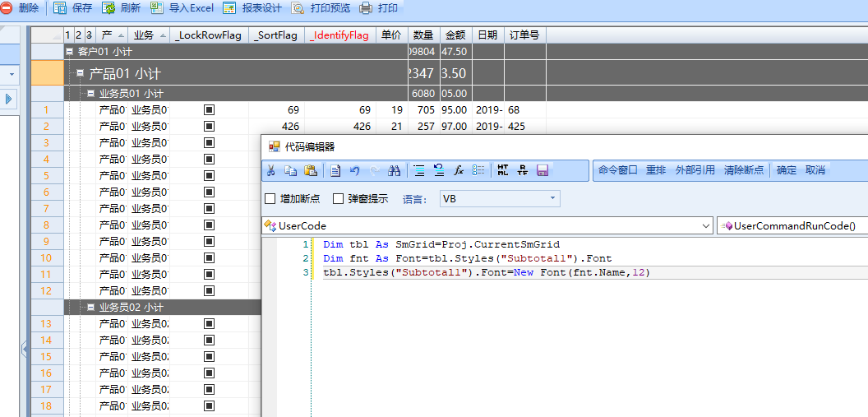Click the 426 value under _SortFlag
The width and height of the screenshot is (868, 417).
tap(291, 127)
